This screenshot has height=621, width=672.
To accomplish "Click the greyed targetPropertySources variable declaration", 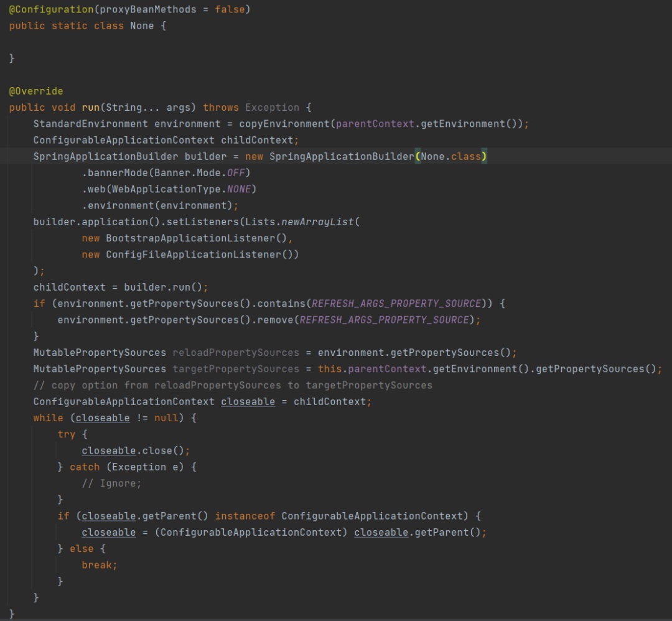I will point(236,369).
